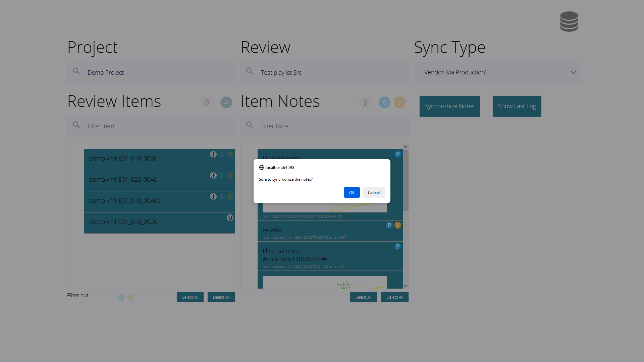
Task: Click the orange V badge on wowko note
Action: point(398,225)
